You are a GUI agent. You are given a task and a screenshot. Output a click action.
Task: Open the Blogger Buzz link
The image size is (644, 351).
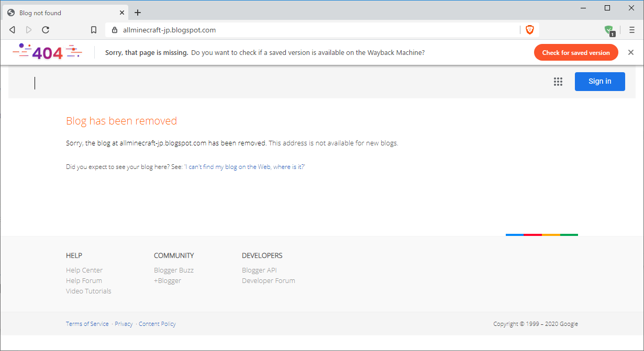pos(174,270)
